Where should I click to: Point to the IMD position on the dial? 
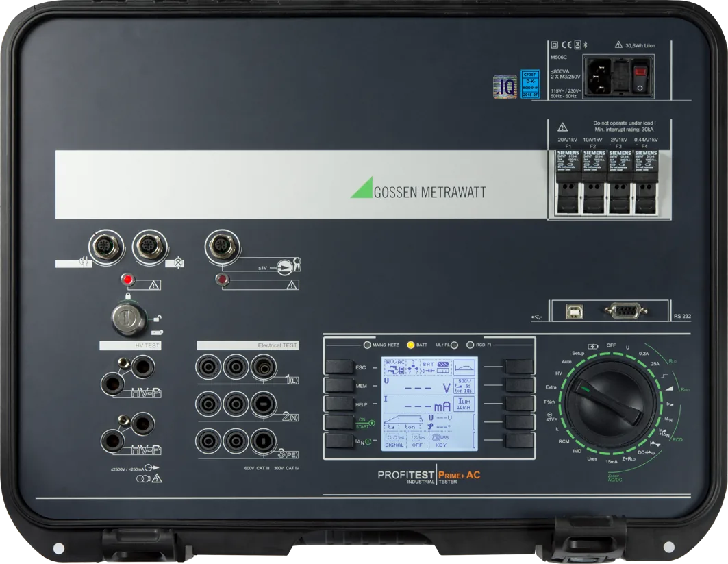(x=577, y=451)
